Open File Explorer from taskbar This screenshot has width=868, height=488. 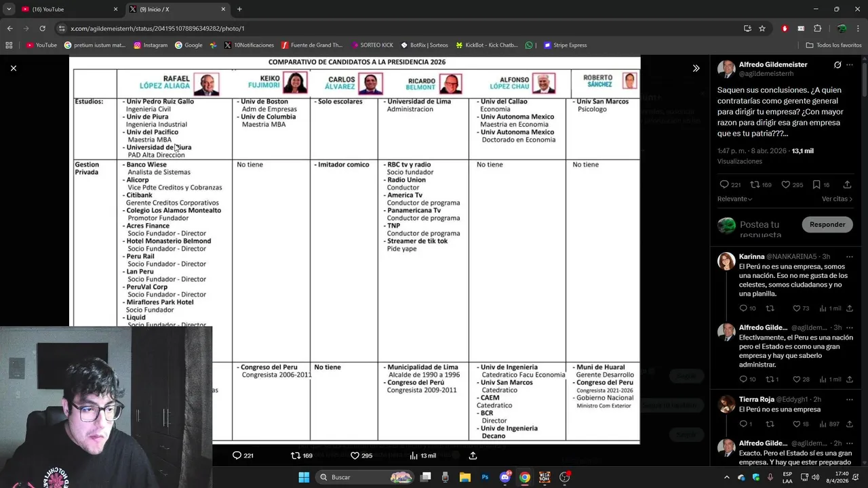point(465,477)
